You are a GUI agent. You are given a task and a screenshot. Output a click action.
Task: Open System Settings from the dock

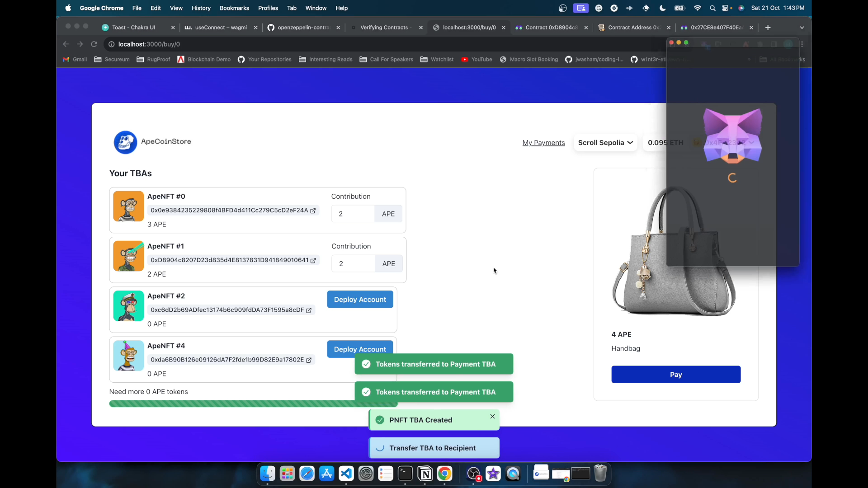coord(366,474)
